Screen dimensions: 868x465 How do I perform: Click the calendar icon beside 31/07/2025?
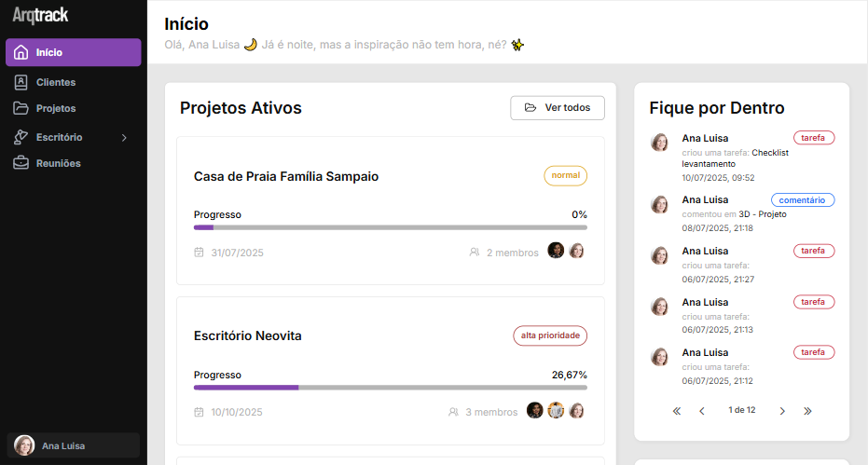coord(199,252)
